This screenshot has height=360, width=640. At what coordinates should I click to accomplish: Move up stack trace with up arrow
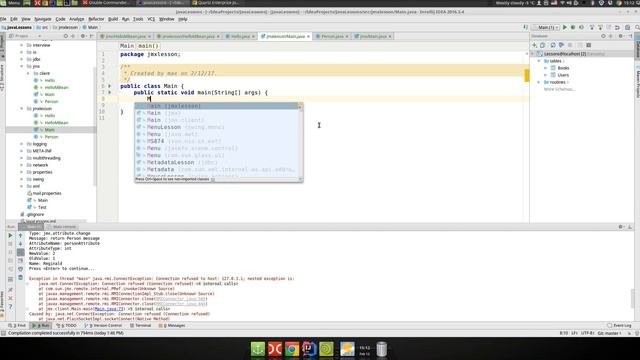click(x=20, y=236)
